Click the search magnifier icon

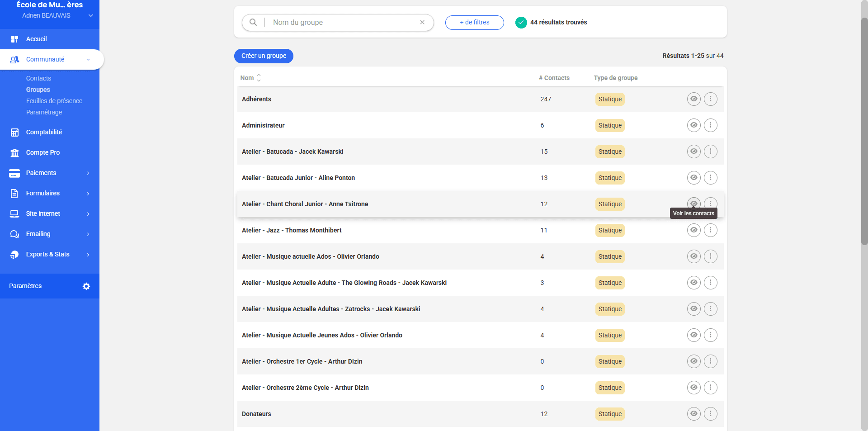tap(253, 22)
